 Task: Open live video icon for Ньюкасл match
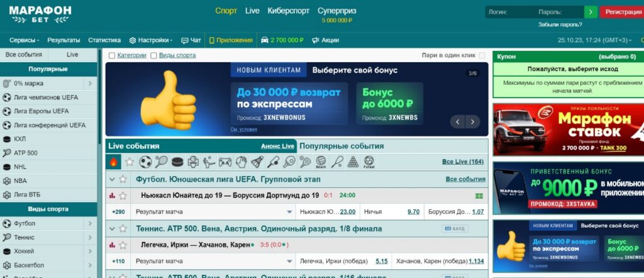(x=479, y=196)
